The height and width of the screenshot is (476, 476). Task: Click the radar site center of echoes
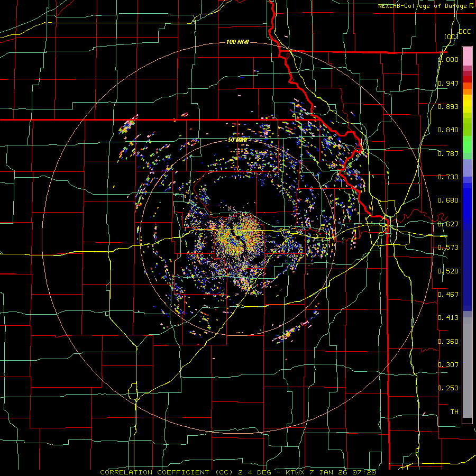click(238, 236)
